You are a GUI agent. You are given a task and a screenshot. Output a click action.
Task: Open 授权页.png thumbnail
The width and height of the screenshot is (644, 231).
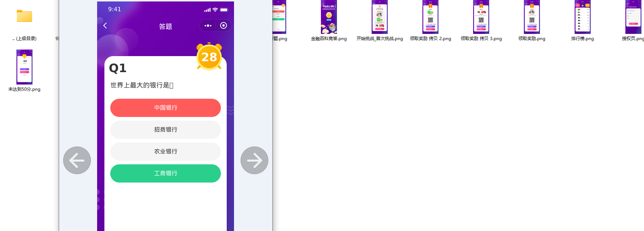tap(633, 17)
